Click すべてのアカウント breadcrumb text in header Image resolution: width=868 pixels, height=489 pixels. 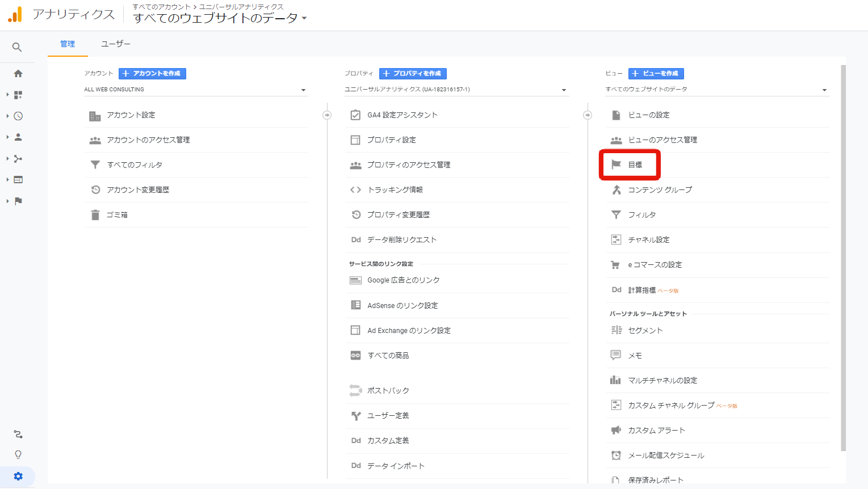[x=161, y=7]
